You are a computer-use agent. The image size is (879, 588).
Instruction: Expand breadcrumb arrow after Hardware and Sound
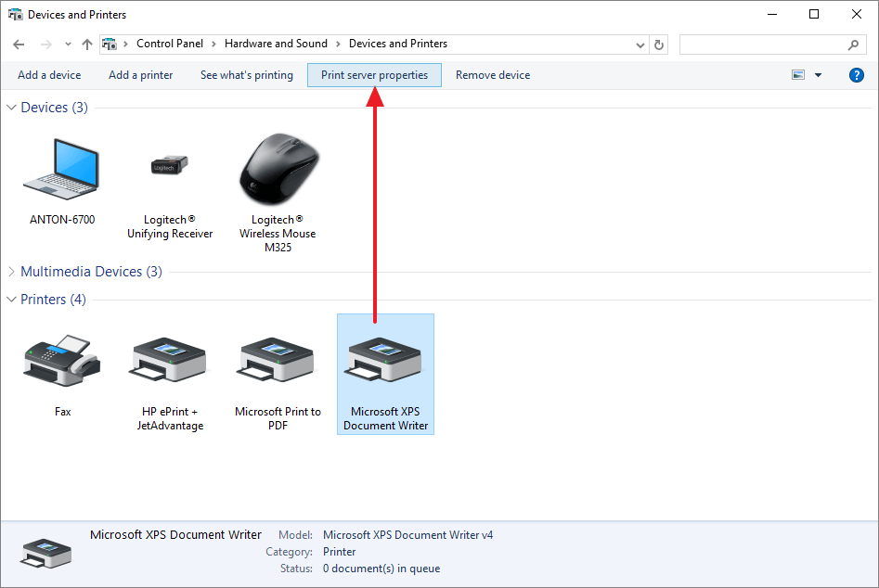click(338, 45)
